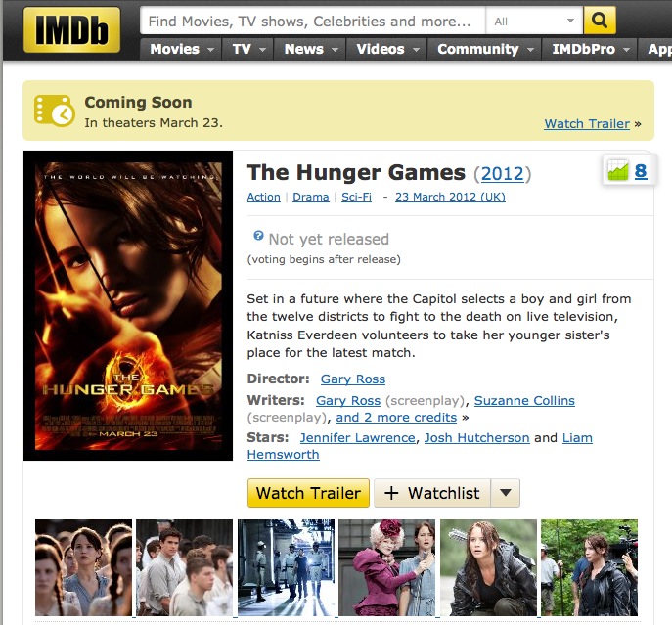Click the Sci-Fi genre link

pos(357,197)
